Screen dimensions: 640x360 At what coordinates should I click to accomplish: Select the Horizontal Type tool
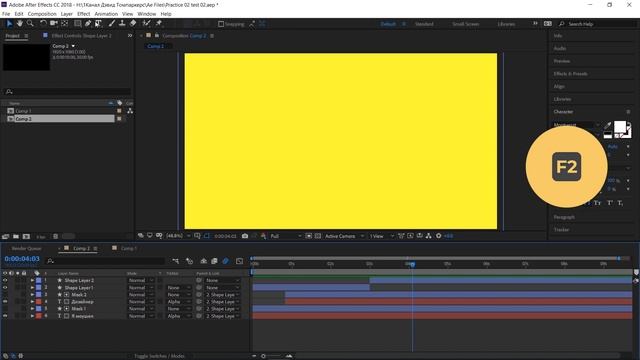point(98,24)
